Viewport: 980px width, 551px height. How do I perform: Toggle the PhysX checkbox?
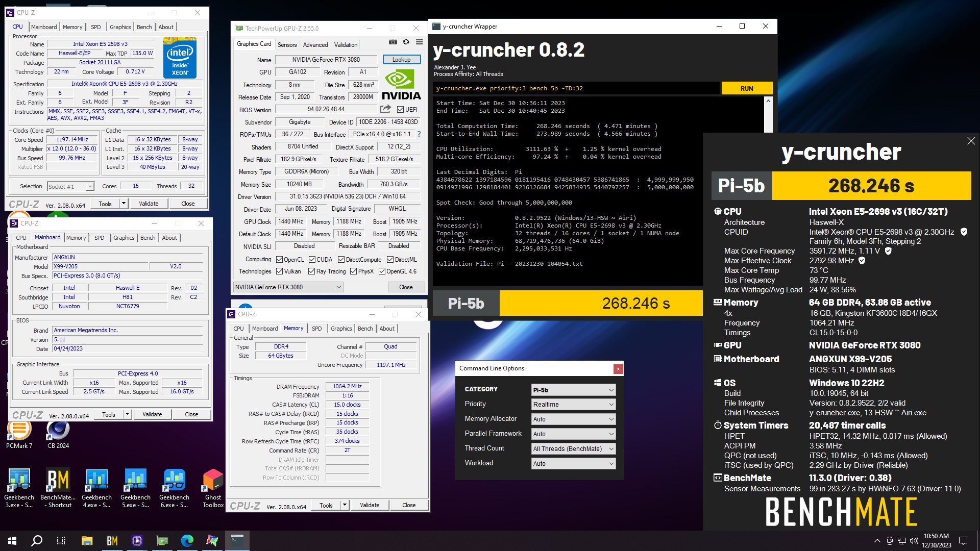[x=353, y=271]
